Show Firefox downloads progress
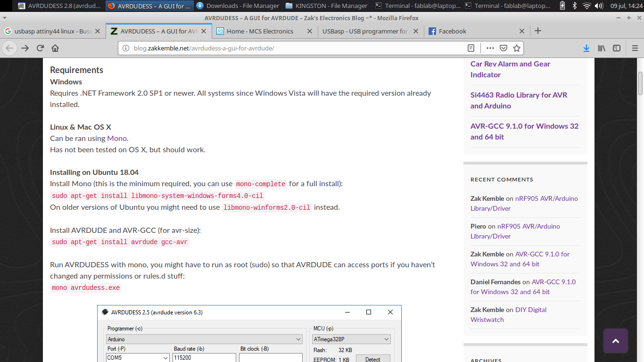The width and height of the screenshot is (644, 362). point(586,48)
